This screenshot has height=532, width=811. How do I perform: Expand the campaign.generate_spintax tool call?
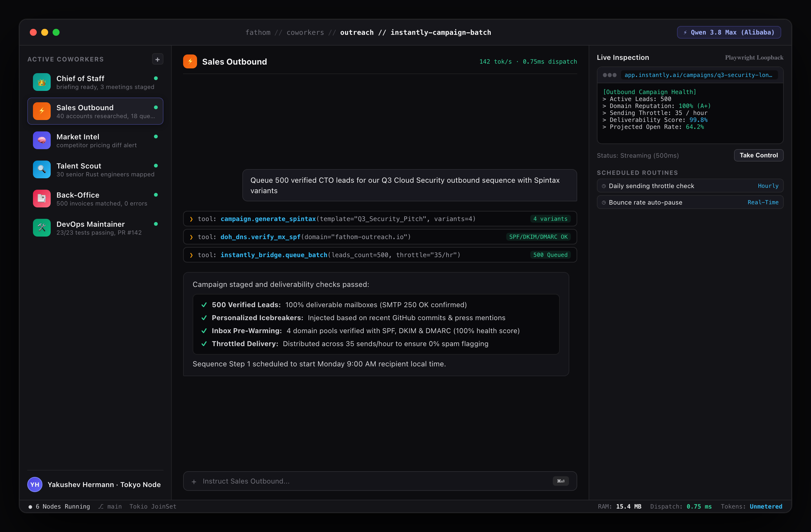click(x=380, y=218)
